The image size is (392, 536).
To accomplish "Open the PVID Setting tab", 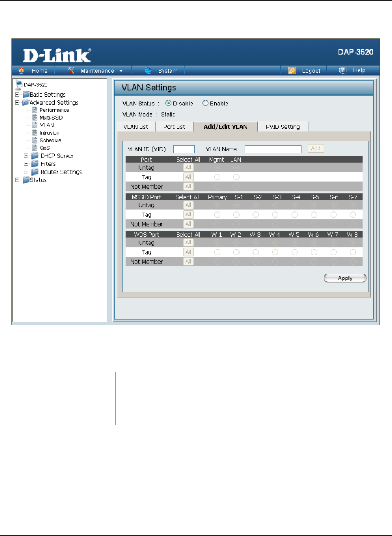I will 283,127.
